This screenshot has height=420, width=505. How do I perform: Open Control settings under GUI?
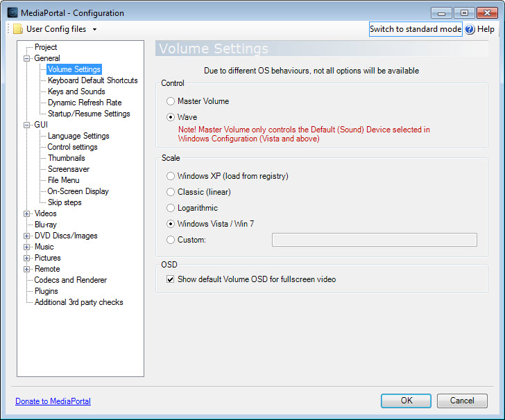point(72,147)
